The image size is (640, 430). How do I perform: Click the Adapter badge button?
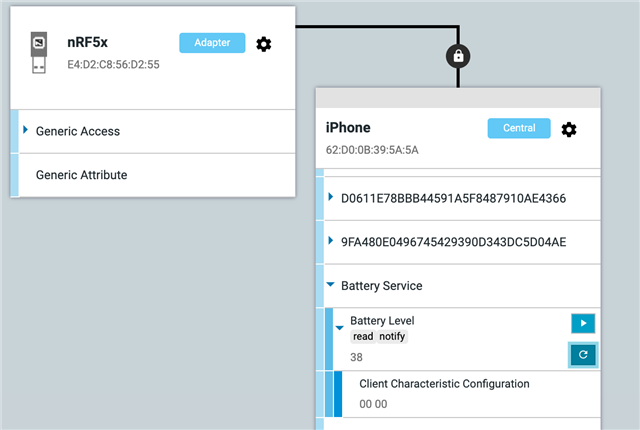tap(212, 43)
